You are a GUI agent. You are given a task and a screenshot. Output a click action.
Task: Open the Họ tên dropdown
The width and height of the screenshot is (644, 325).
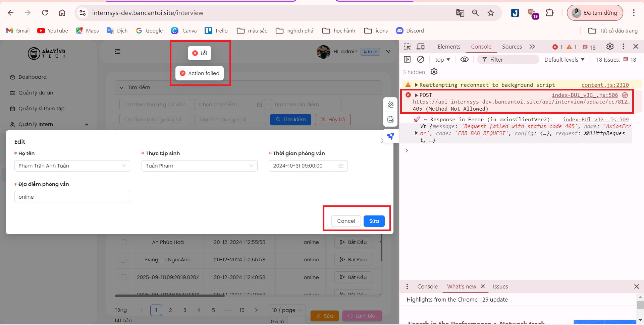click(72, 166)
